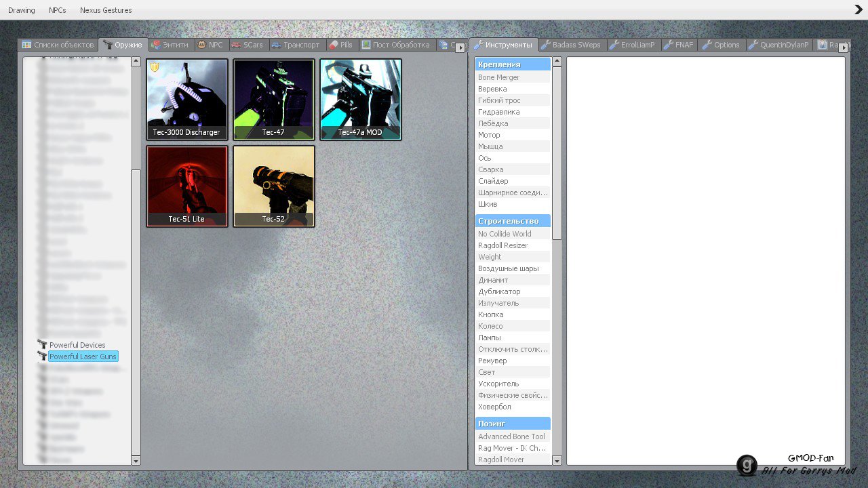This screenshot has height=488, width=868.
Task: Collapse the Крепления tool category
Action: pos(513,64)
